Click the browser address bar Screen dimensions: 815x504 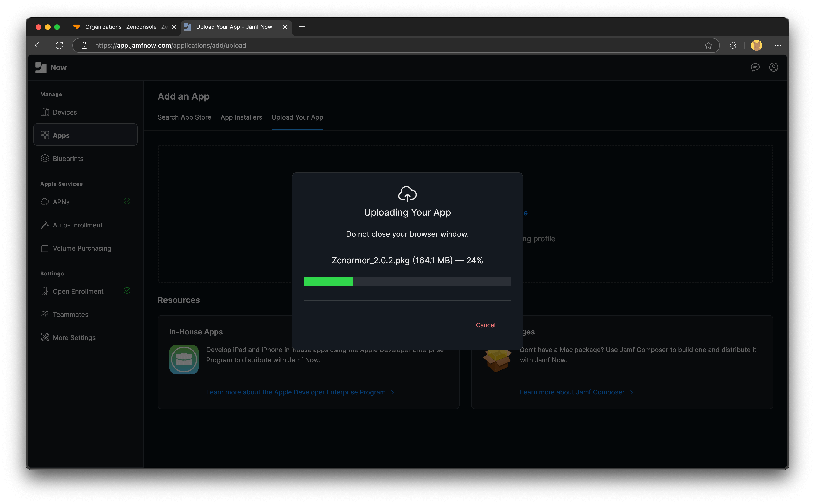[x=367, y=45]
